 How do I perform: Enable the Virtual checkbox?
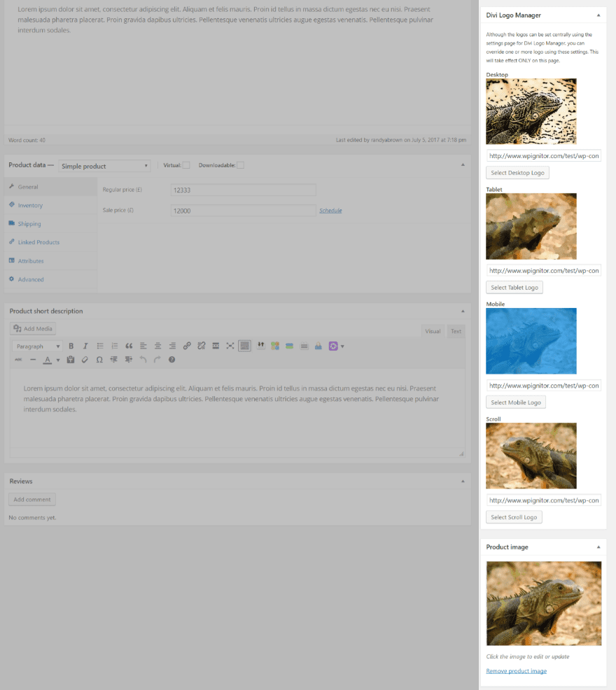(x=186, y=165)
